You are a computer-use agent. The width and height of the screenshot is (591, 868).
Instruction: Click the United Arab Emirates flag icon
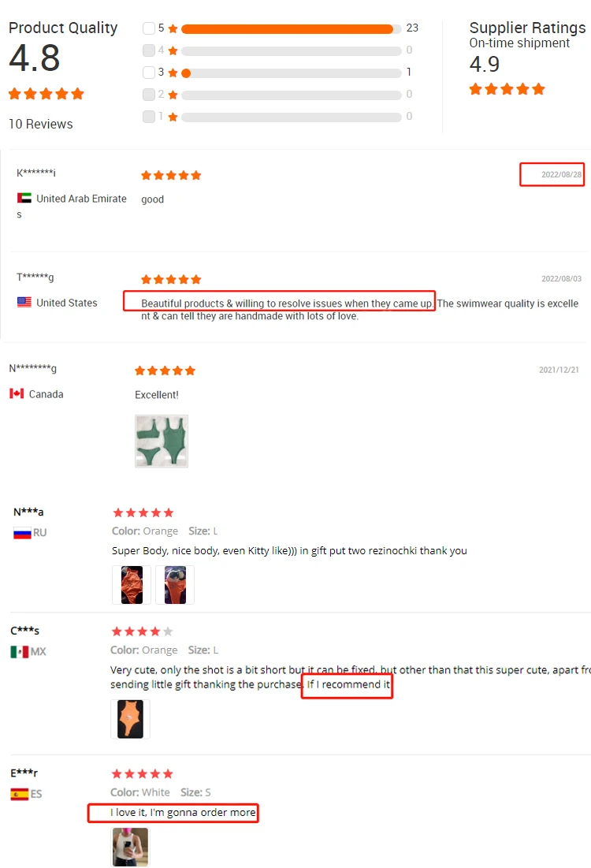click(24, 198)
